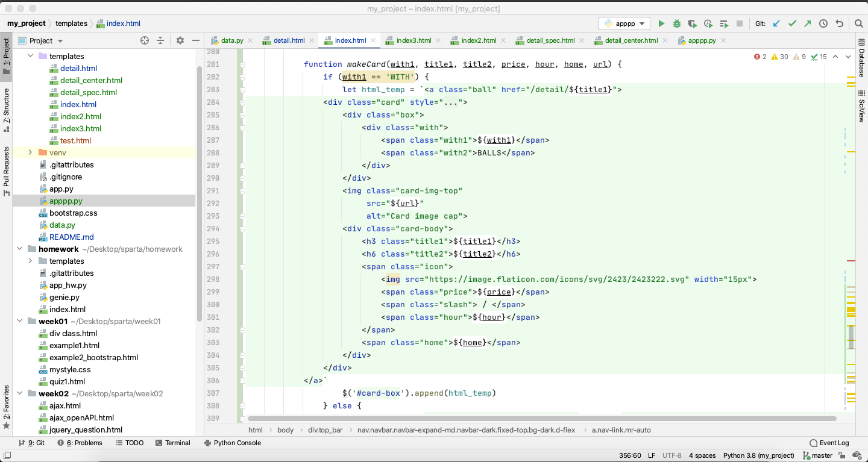Open the apppp run configuration dropdown
This screenshot has width=868, height=462.
(x=624, y=23)
